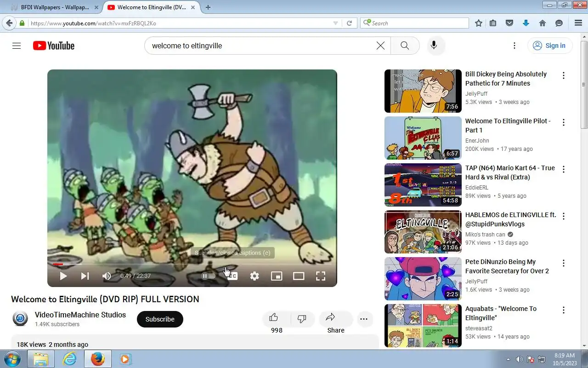This screenshot has height=368, width=588.
Task: Show your bookmarks list icon
Action: (x=493, y=23)
